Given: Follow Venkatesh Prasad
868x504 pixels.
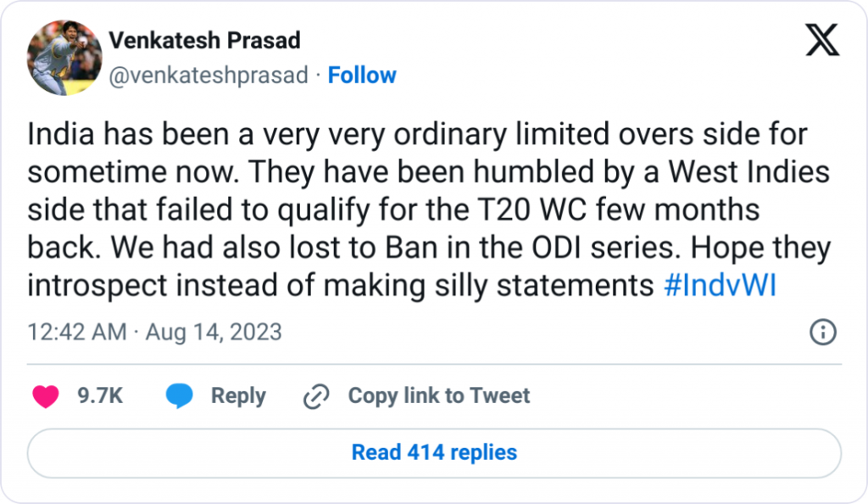Looking at the screenshot, I should (x=362, y=76).
